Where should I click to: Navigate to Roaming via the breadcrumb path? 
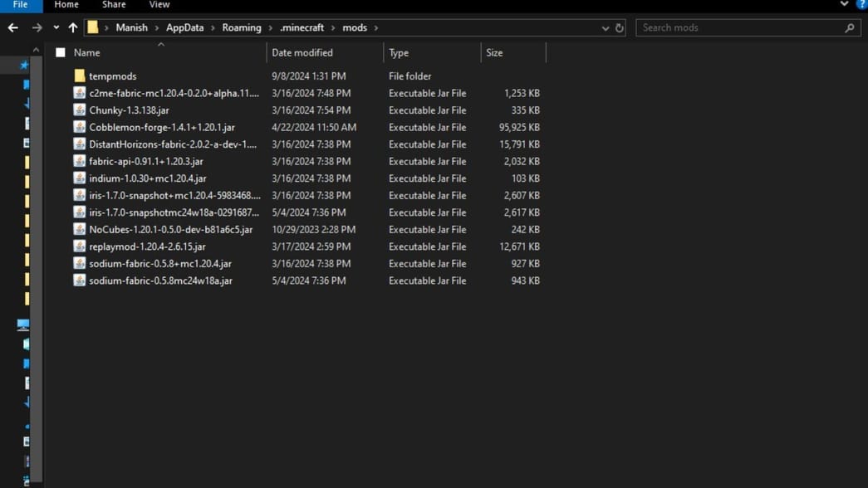[242, 27]
